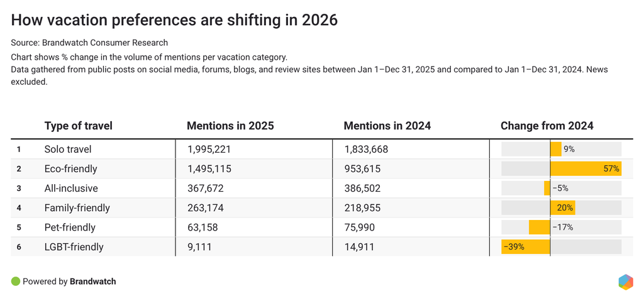This screenshot has height=301, width=644.
Task: Select the All-inclusive row label
Action: tap(71, 188)
